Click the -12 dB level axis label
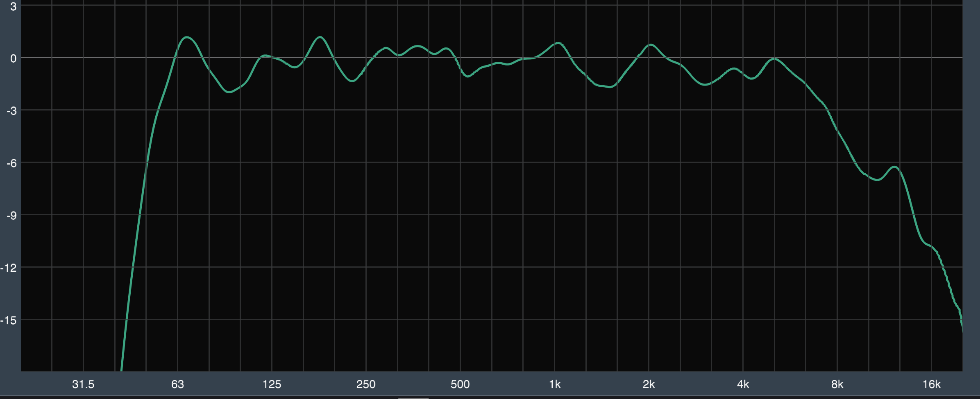980x399 pixels. point(9,268)
